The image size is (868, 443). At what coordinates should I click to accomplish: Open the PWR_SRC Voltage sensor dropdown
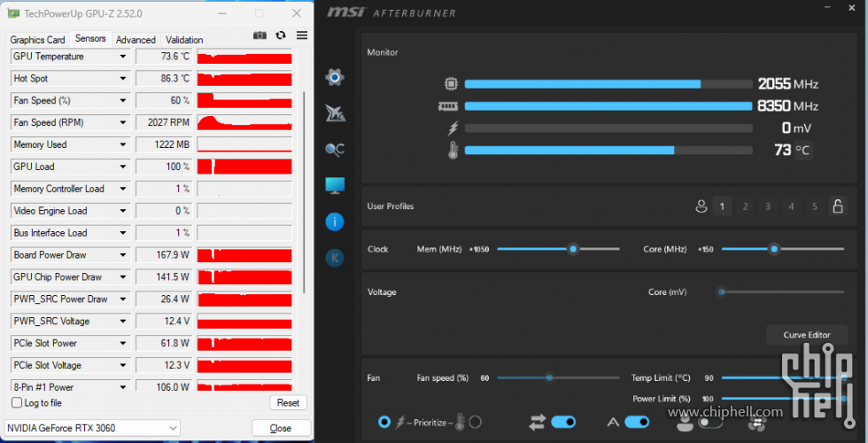(123, 321)
